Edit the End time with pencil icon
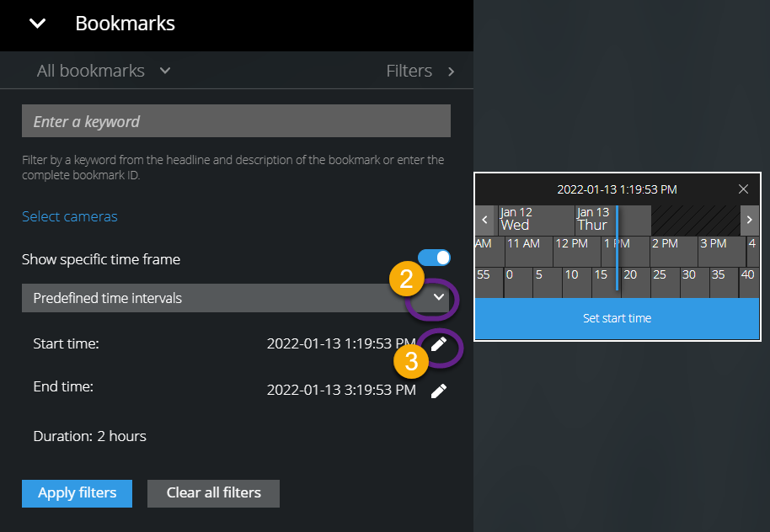770x532 pixels. coord(439,391)
